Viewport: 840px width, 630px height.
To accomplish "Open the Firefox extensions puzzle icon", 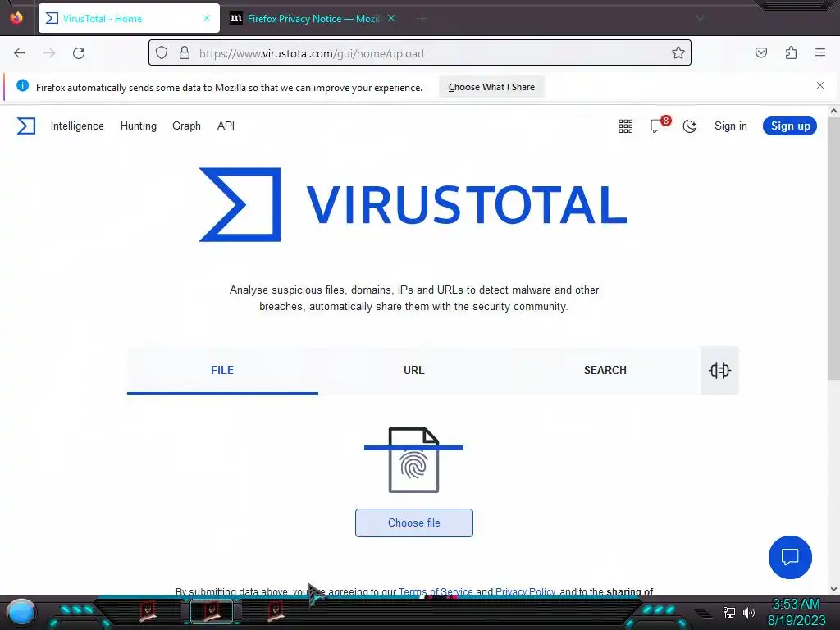I will (x=791, y=52).
